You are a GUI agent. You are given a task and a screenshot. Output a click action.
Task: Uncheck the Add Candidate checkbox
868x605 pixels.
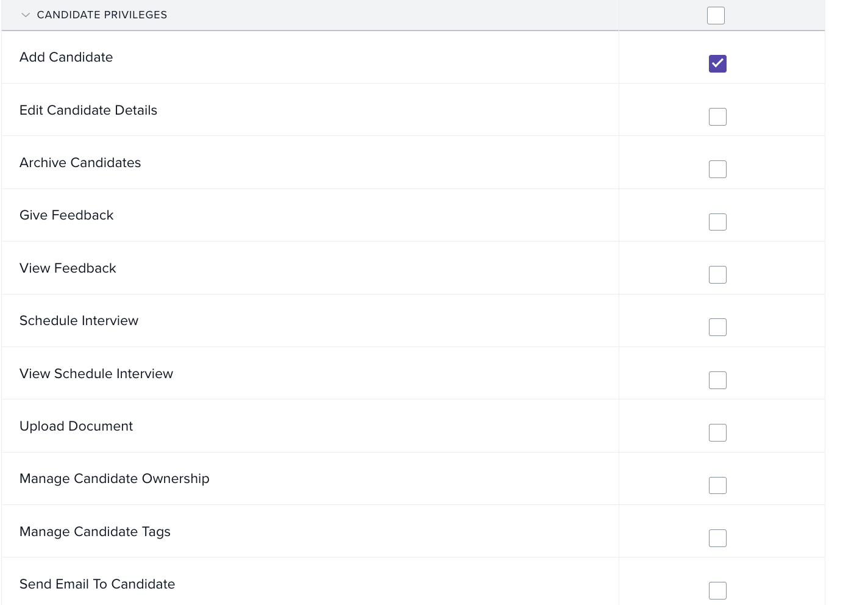717,63
